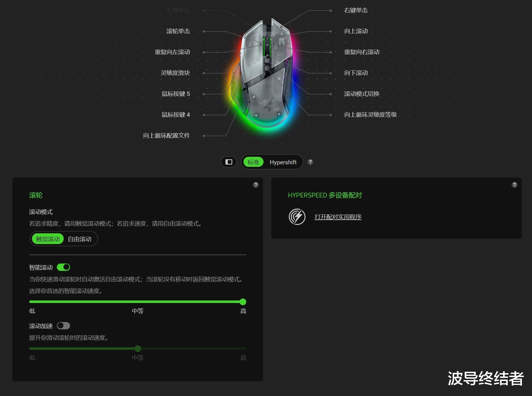Image resolution: width=532 pixels, height=396 pixels.
Task: Open help for Standard/Hypershift modes
Action: 310,162
